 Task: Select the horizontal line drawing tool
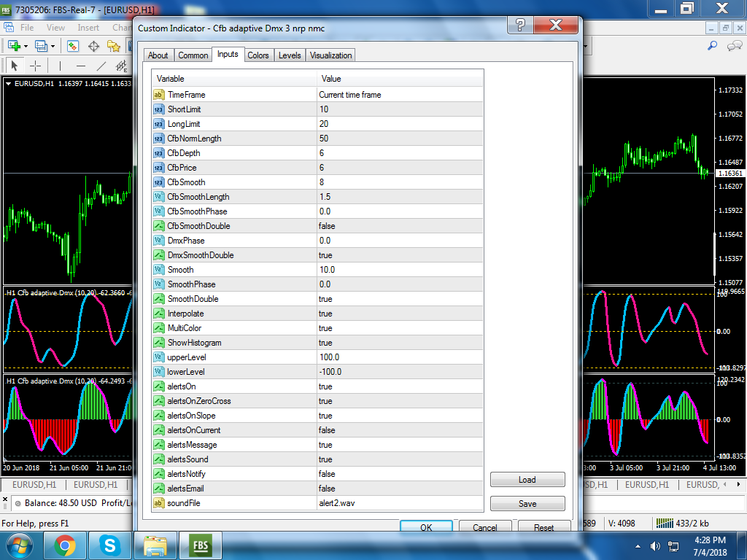pyautogui.click(x=81, y=65)
